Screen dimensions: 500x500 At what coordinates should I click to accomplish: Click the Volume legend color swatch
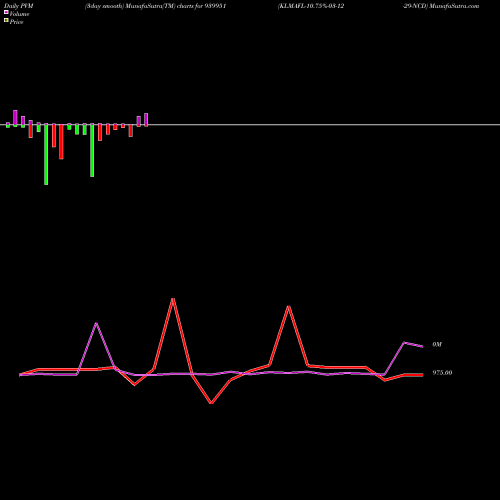pos(6,12)
